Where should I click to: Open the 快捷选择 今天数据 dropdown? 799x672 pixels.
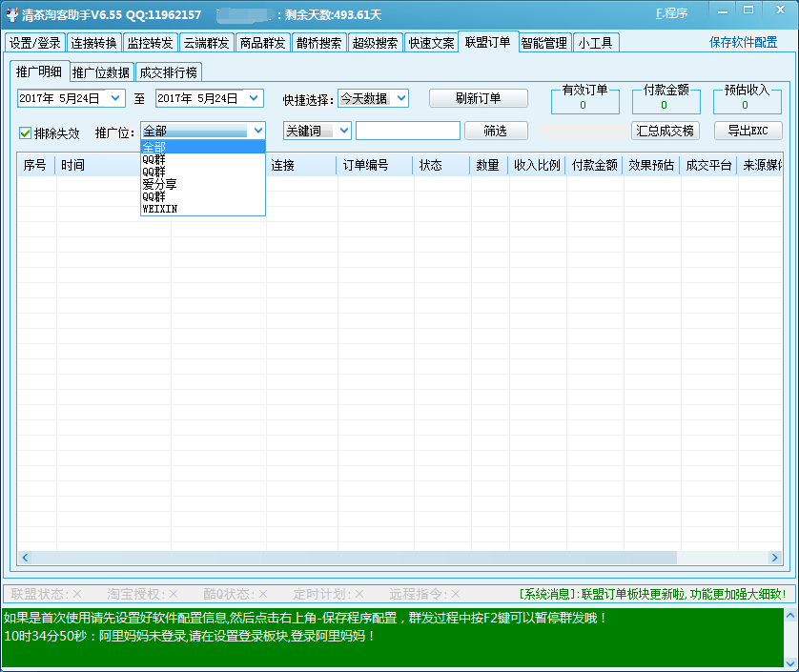click(373, 98)
